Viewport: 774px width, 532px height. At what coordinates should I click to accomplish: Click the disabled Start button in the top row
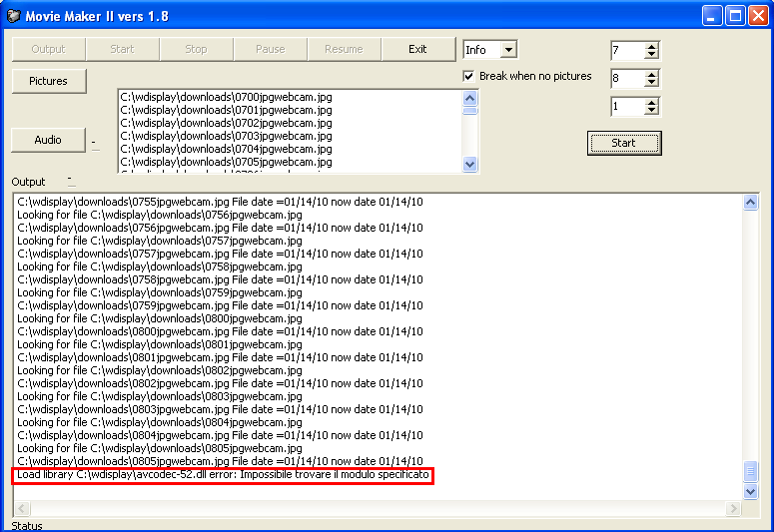point(123,49)
